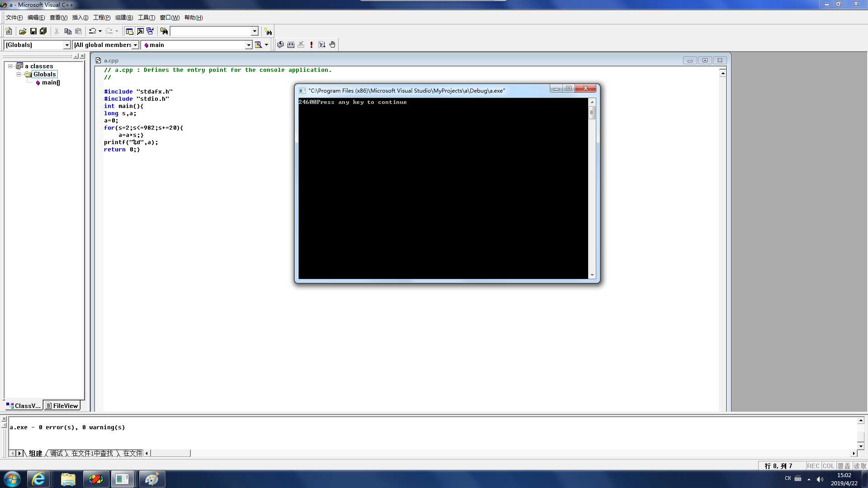Screen dimensions: 868x488
Task: Click the Find in Files icon
Action: click(x=164, y=31)
